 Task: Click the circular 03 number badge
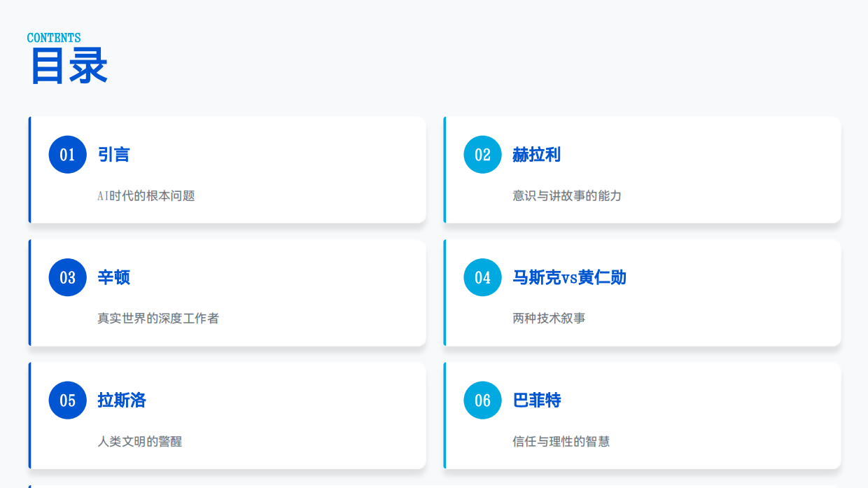tap(67, 277)
